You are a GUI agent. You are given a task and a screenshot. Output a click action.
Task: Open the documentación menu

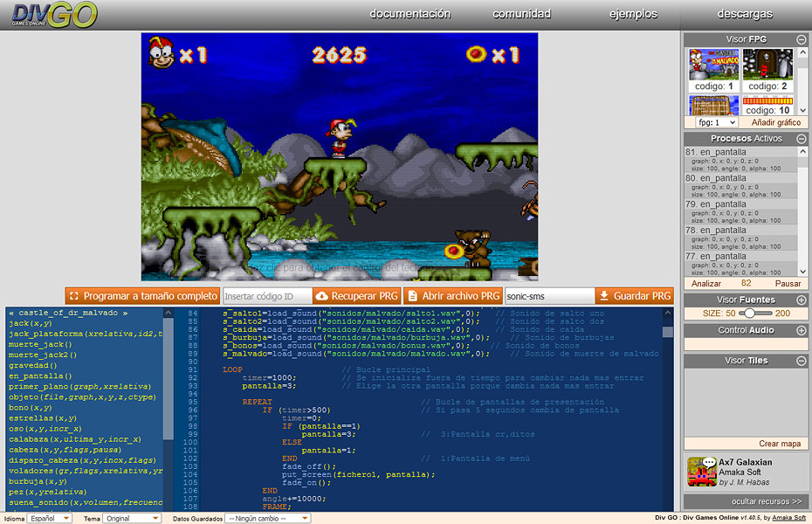pos(409,14)
